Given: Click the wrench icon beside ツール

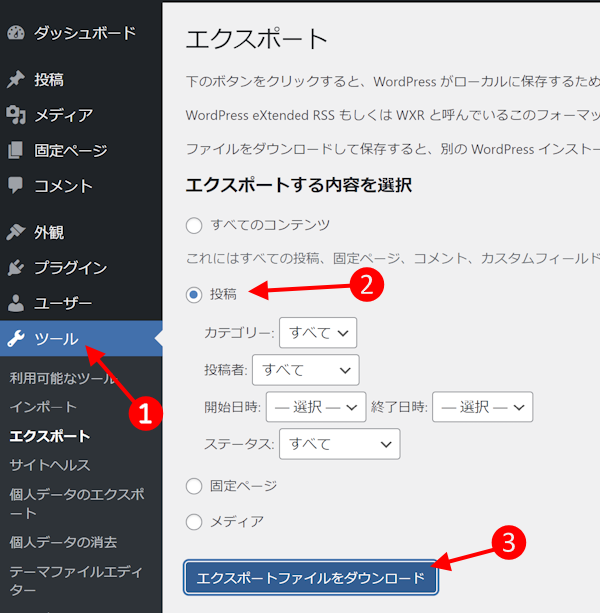Looking at the screenshot, I should tap(16, 339).
